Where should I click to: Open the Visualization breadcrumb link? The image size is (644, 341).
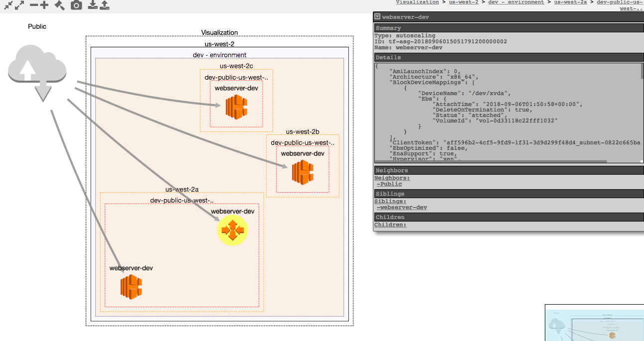pyautogui.click(x=418, y=2)
